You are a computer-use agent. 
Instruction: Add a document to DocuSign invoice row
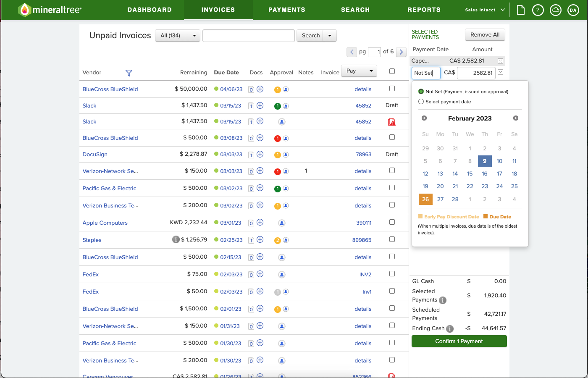pyautogui.click(x=260, y=154)
